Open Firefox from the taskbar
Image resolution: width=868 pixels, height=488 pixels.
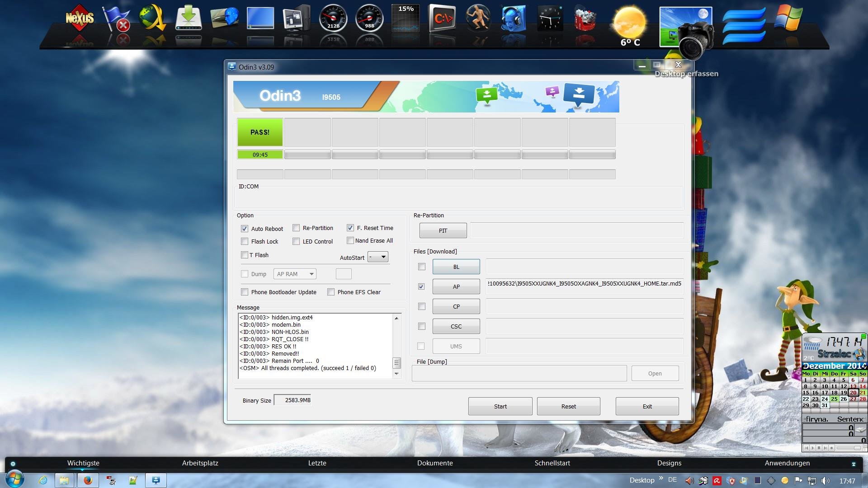point(88,480)
